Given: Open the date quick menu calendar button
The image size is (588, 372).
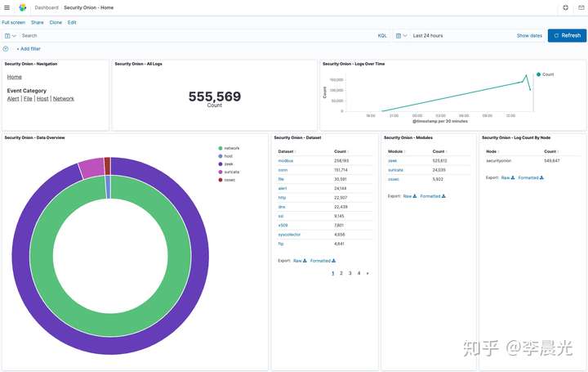Looking at the screenshot, I should tap(401, 36).
